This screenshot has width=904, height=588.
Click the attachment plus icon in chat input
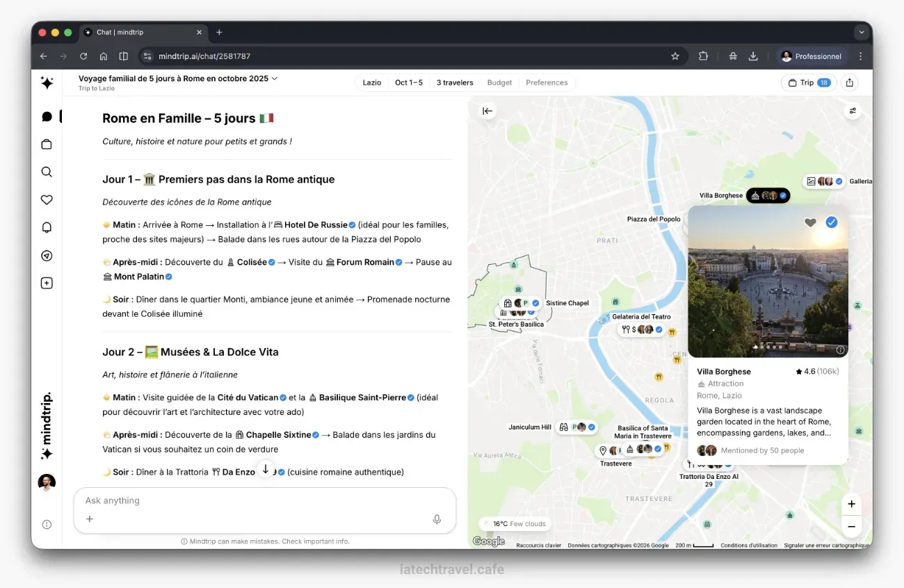(90, 518)
